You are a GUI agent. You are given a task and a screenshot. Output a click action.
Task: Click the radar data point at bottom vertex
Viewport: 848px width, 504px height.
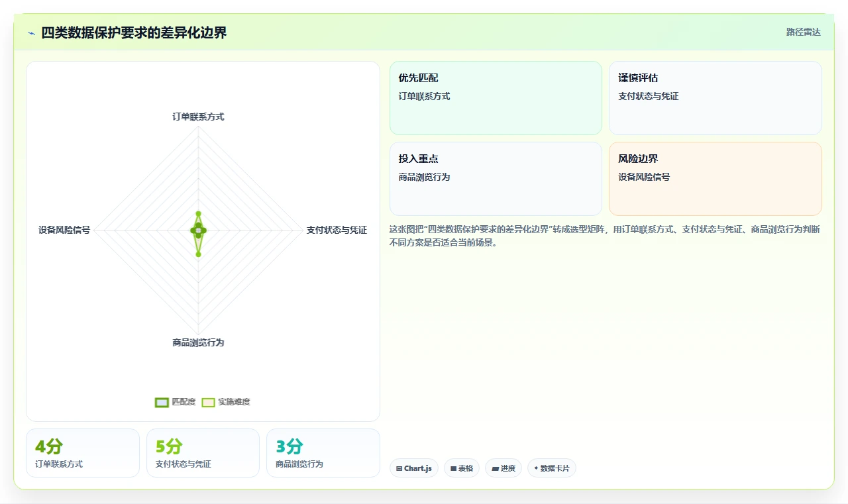[198, 254]
